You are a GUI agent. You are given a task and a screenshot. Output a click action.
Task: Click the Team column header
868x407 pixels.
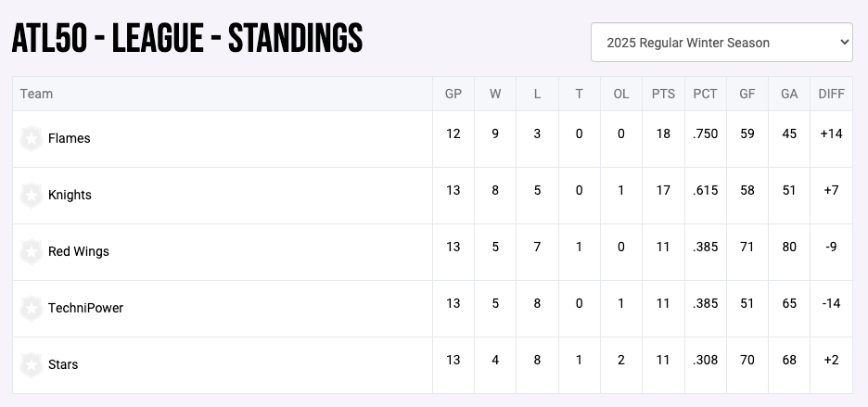click(37, 94)
